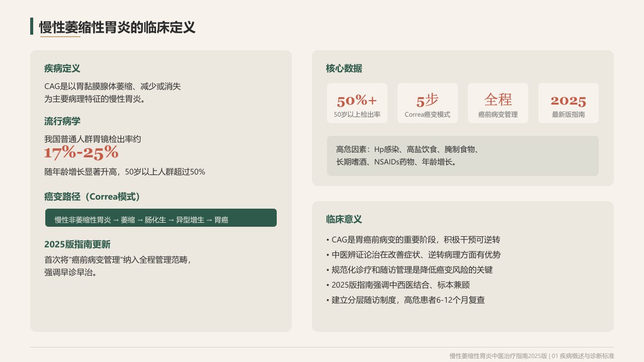Select the 临床意义 heading
Image resolution: width=644 pixels, height=362 pixels.
(344, 219)
